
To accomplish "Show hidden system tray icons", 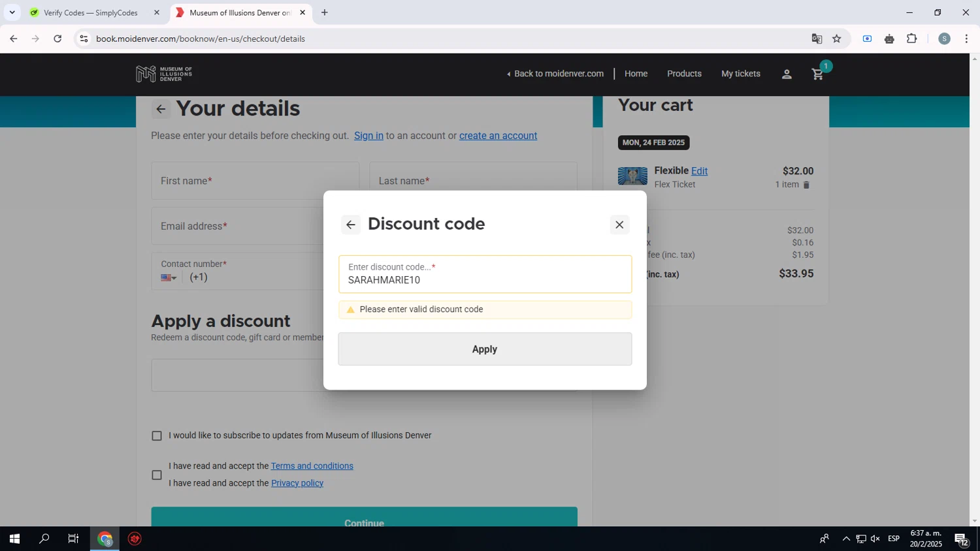I will [846, 539].
